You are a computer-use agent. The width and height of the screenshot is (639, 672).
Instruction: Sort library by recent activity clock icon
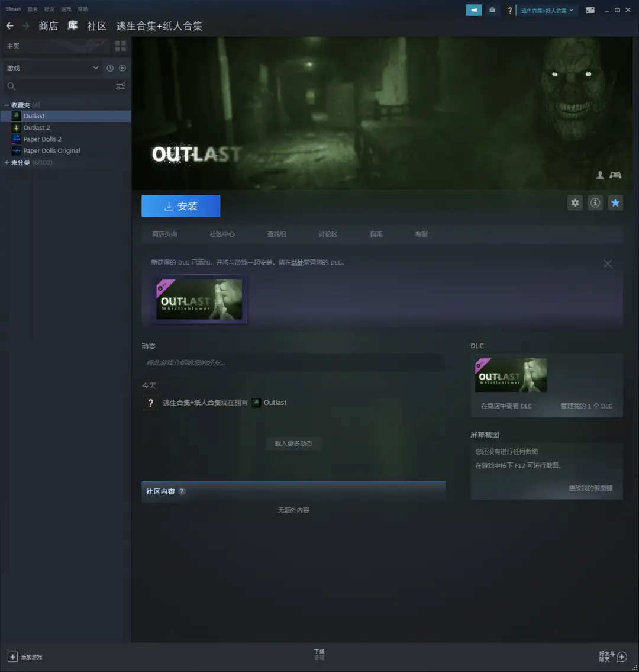click(x=110, y=68)
